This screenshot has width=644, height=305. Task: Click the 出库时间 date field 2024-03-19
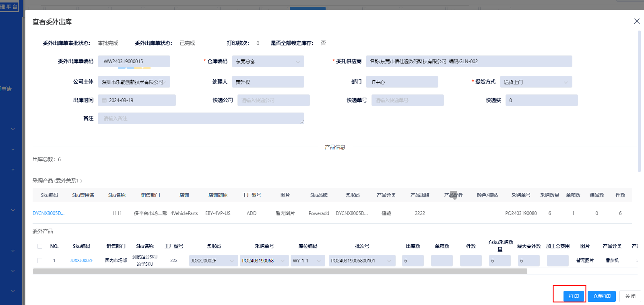click(x=137, y=100)
